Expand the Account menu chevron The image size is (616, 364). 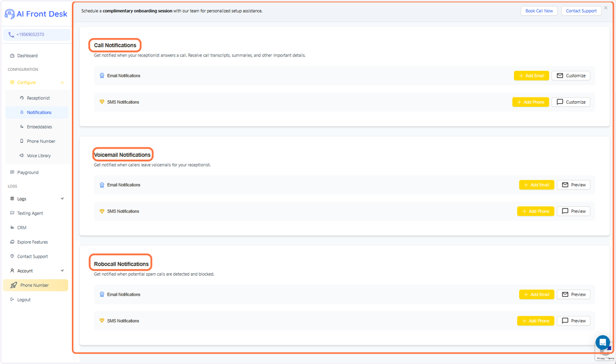63,271
